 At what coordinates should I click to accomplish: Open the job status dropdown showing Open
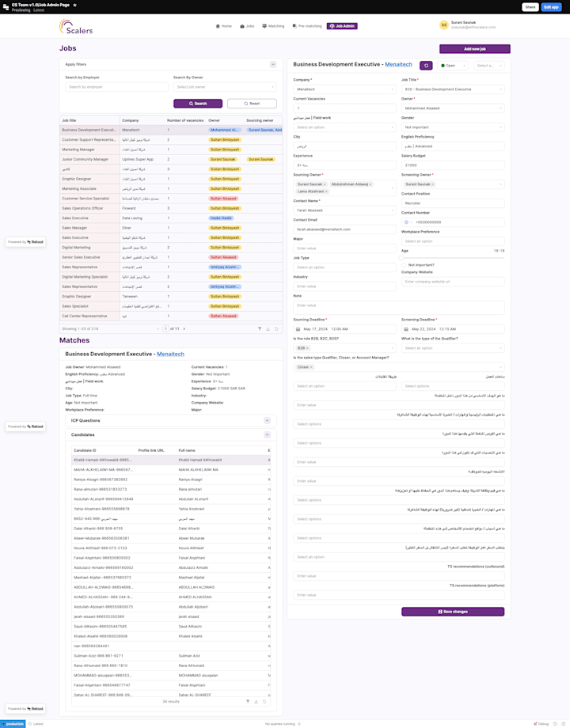tap(453, 66)
